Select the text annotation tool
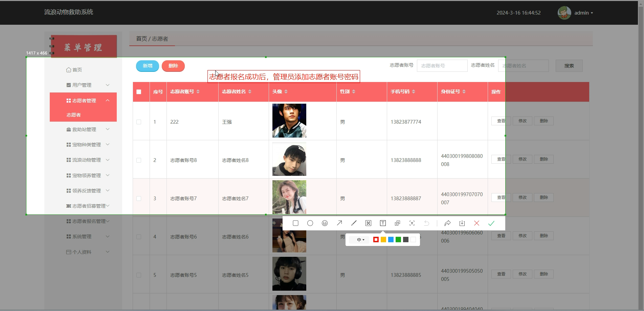This screenshot has height=311, width=644. tap(383, 223)
